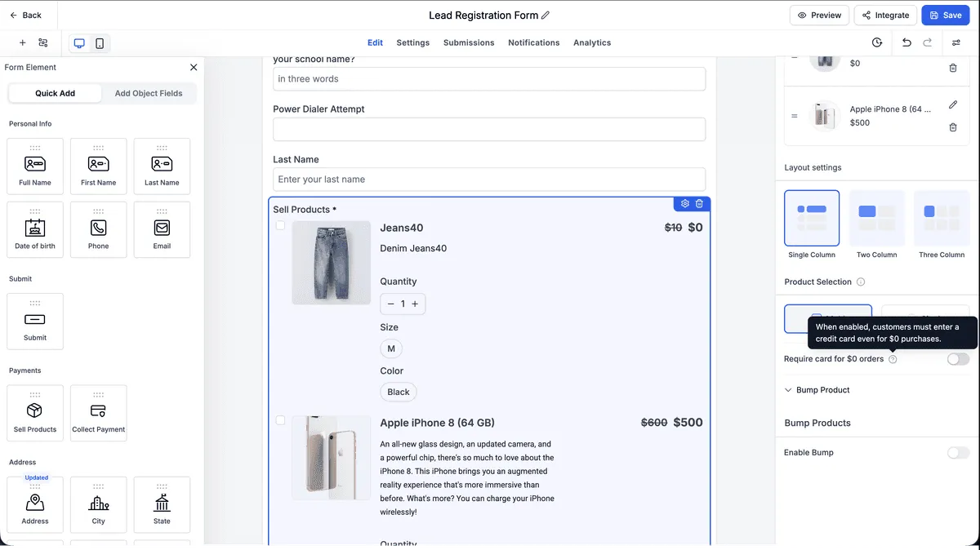The height and width of the screenshot is (550, 980).
Task: Switch to the desktop preview icon
Action: pos(79,43)
